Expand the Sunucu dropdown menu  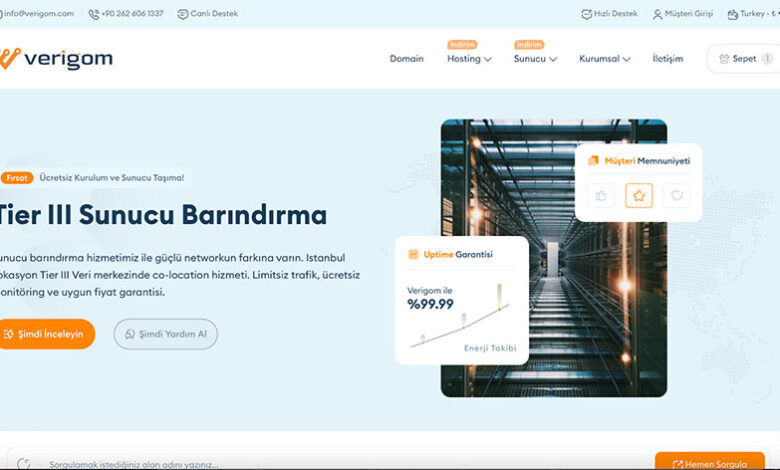pyautogui.click(x=535, y=59)
